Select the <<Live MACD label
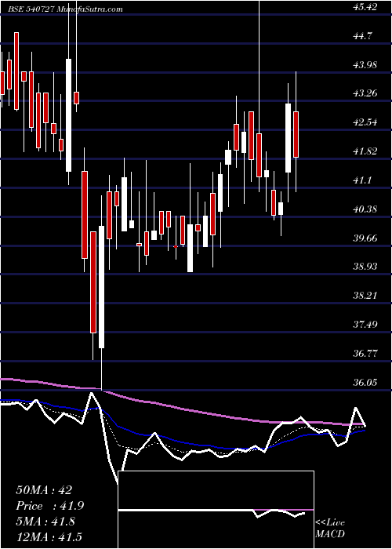 pos(330,528)
